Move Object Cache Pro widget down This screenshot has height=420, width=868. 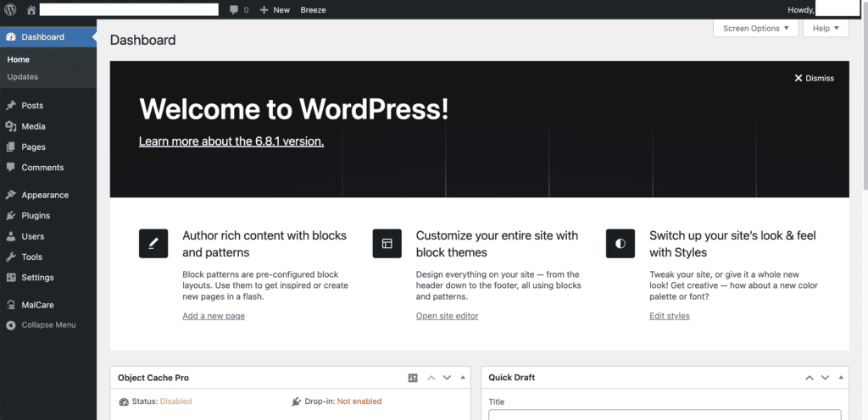click(x=447, y=378)
